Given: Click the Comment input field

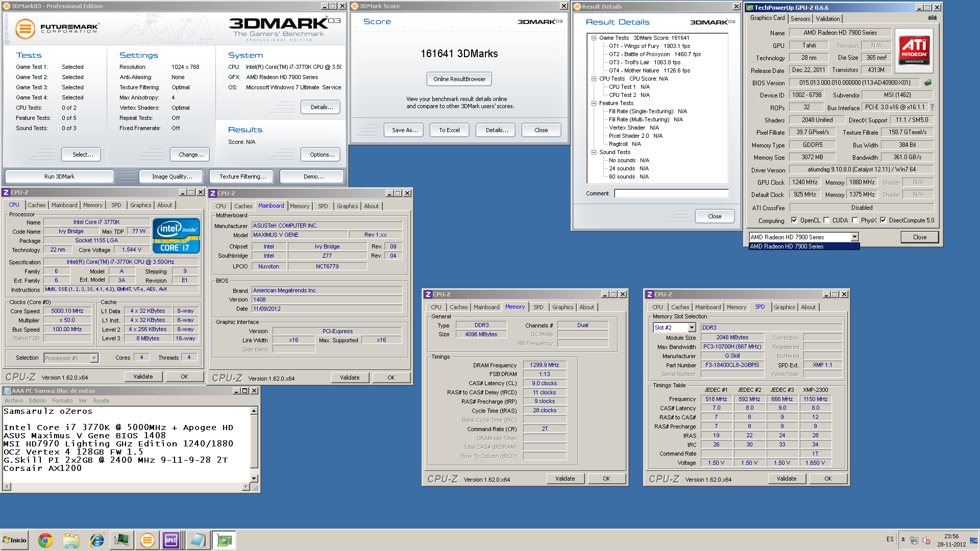Looking at the screenshot, I should (671, 193).
